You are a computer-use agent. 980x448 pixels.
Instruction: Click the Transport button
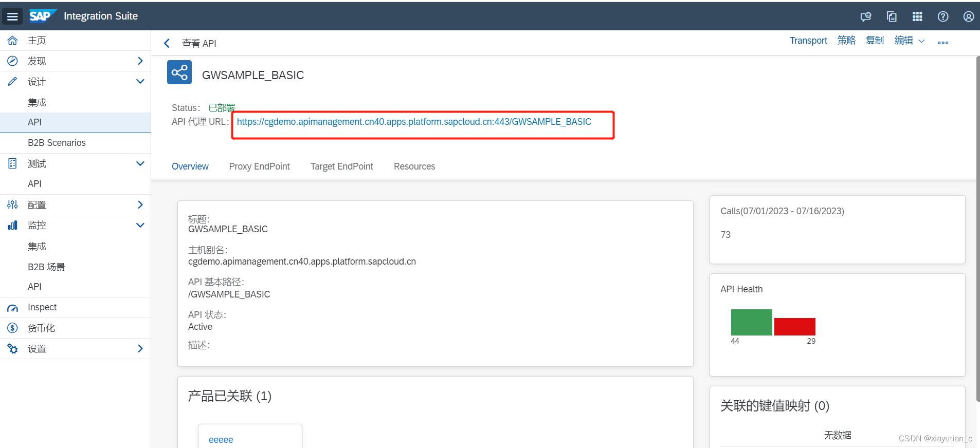coord(808,41)
